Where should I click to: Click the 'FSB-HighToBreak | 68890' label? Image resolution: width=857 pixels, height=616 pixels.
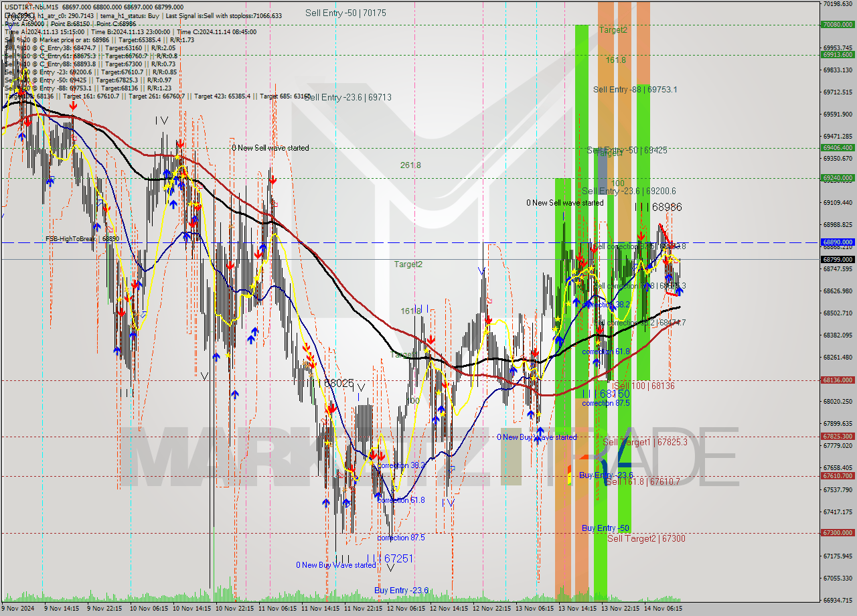(x=82, y=238)
